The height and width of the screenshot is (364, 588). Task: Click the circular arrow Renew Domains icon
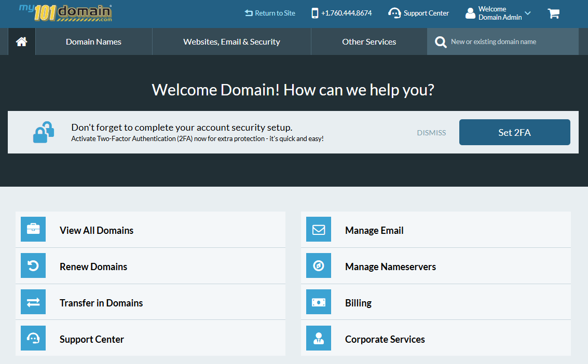tap(33, 265)
